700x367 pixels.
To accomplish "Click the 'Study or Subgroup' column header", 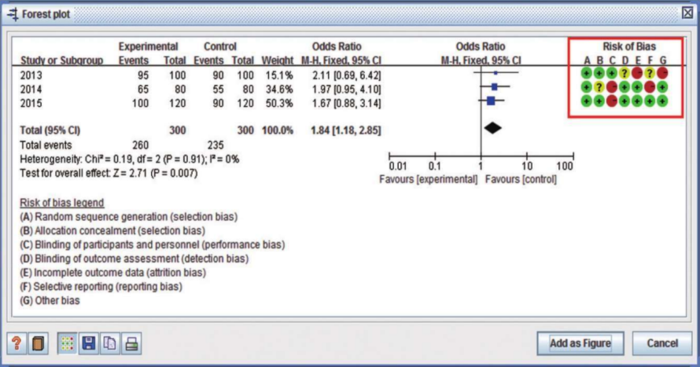I will (x=62, y=60).
